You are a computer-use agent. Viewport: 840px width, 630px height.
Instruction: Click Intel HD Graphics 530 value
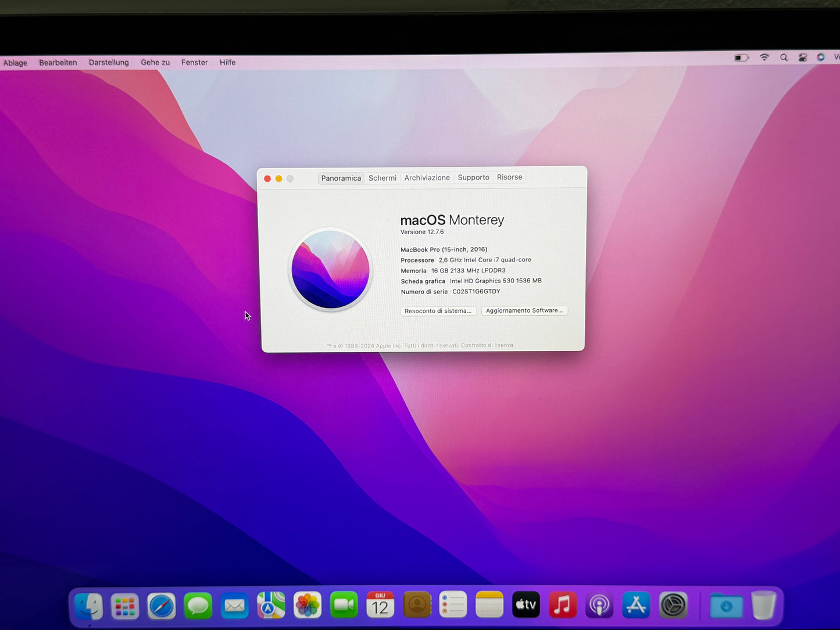click(x=496, y=281)
